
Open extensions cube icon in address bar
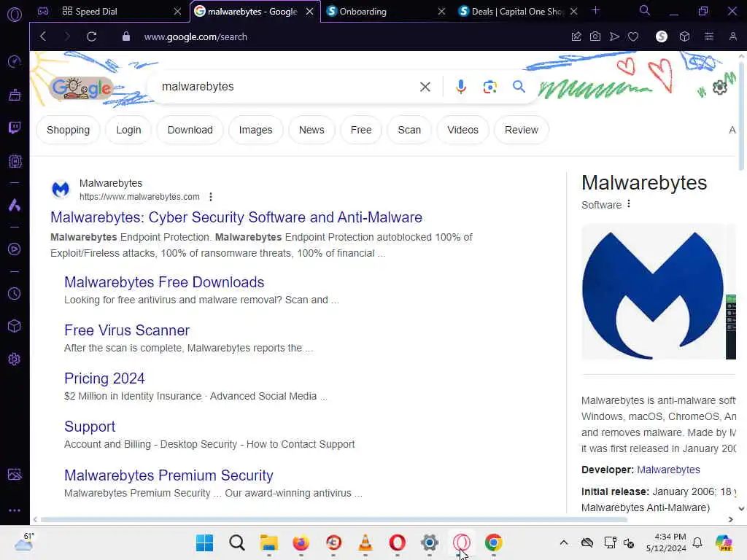point(684,36)
